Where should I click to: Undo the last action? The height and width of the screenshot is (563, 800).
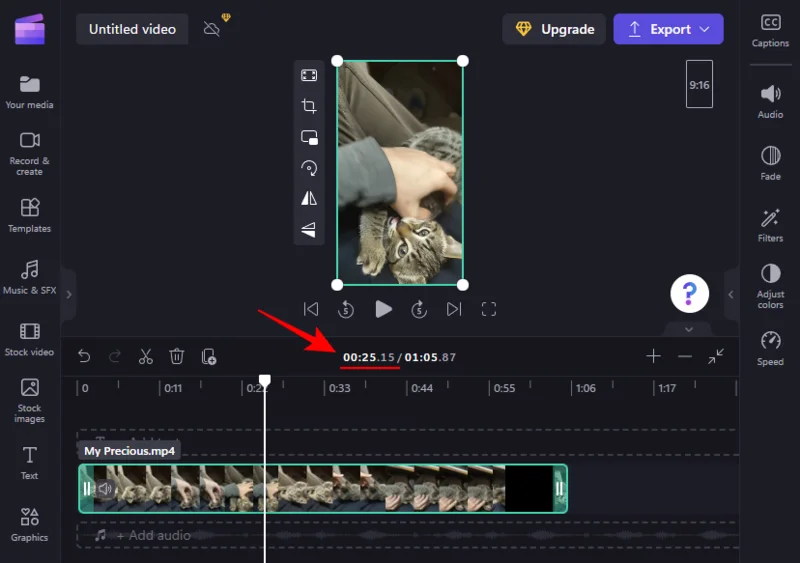84,356
